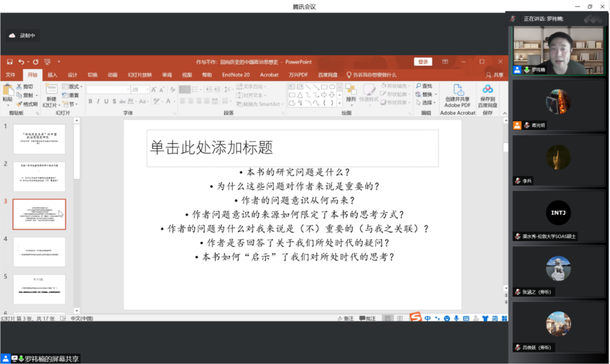Open Find (查找) in the editing group
This screenshot has width=610, height=364.
424,86
